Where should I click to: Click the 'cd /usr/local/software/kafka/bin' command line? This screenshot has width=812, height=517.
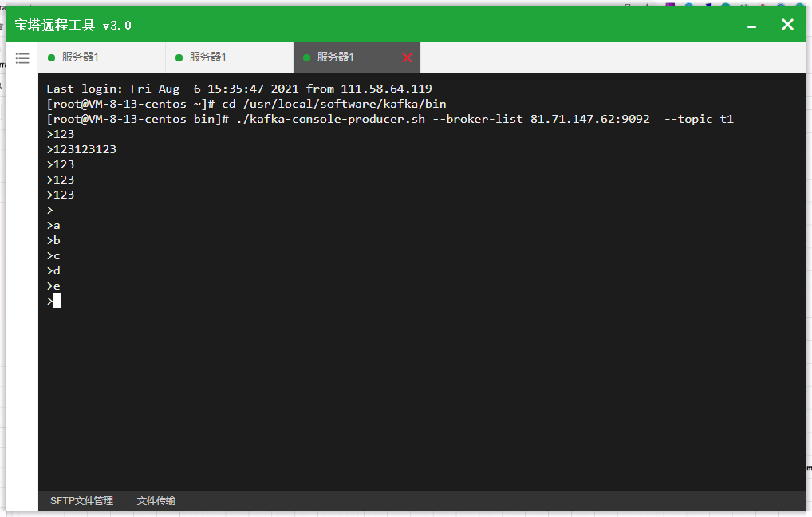click(x=246, y=104)
